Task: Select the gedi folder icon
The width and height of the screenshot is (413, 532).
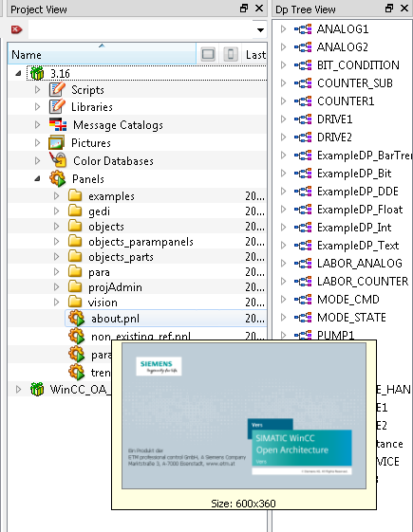Action: pyautogui.click(x=75, y=211)
